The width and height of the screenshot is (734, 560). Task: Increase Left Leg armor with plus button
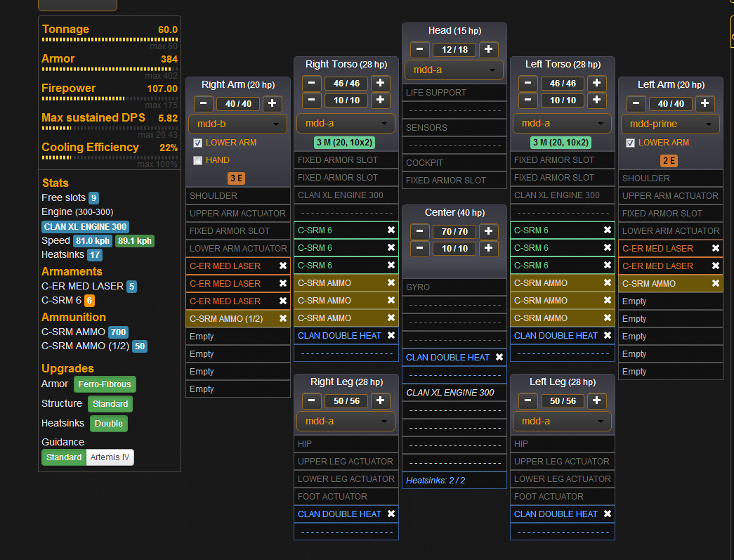point(596,401)
